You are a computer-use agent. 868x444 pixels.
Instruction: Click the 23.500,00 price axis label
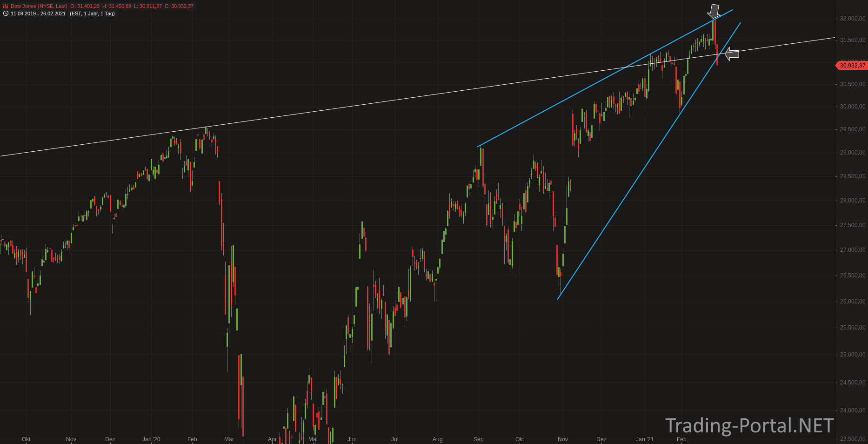tap(852, 439)
